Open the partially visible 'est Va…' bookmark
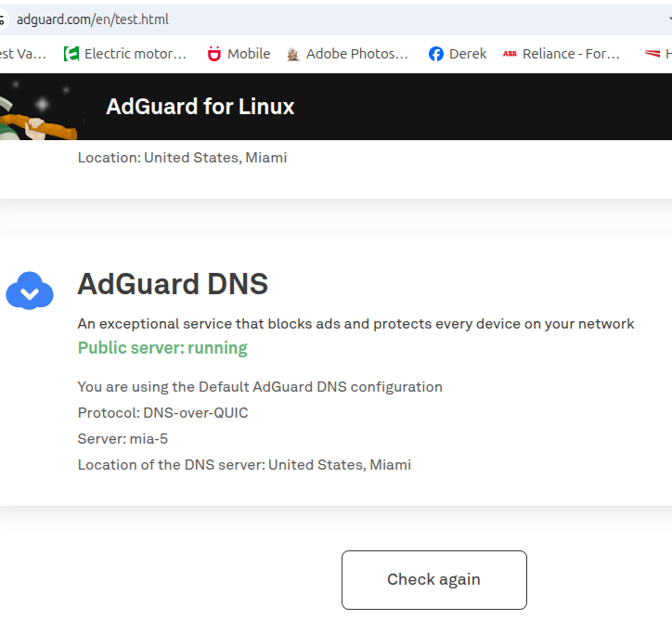This screenshot has height=620, width=672. pyautogui.click(x=22, y=54)
